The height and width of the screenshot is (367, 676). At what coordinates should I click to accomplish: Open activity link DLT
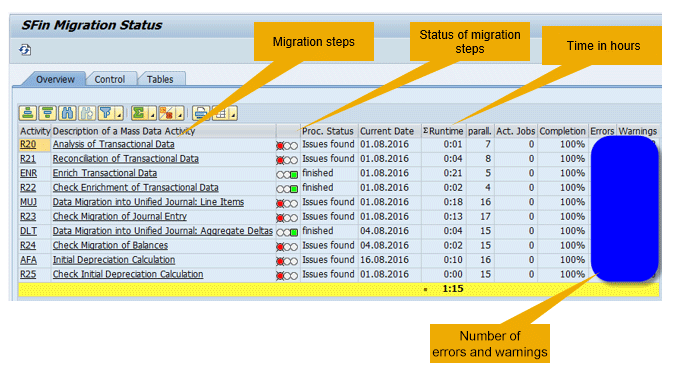pyautogui.click(x=28, y=231)
